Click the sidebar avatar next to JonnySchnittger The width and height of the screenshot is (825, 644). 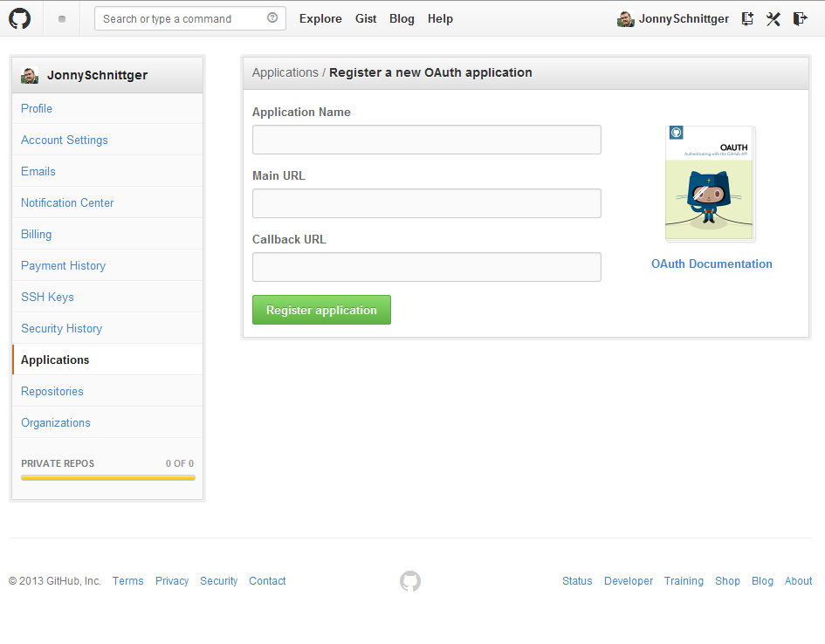[30, 75]
